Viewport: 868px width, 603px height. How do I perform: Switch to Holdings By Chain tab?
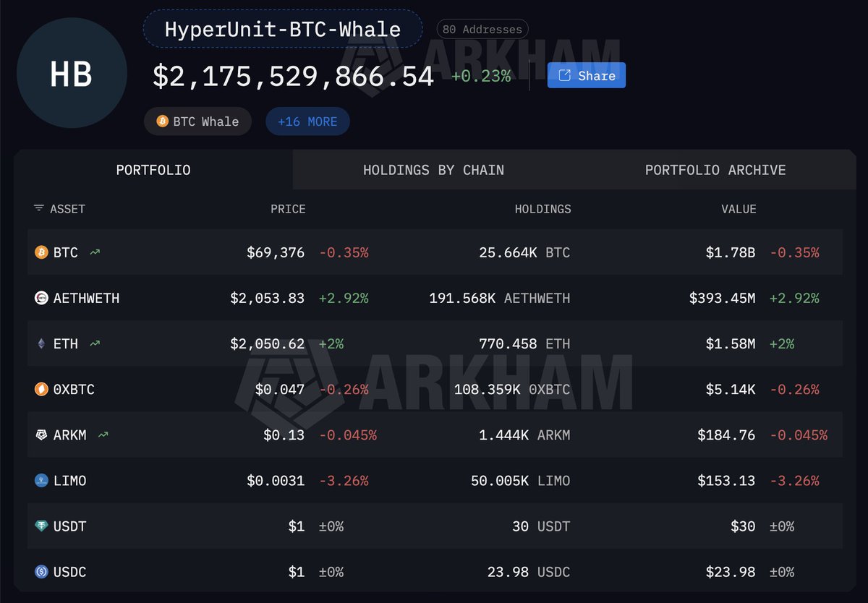[x=433, y=170]
